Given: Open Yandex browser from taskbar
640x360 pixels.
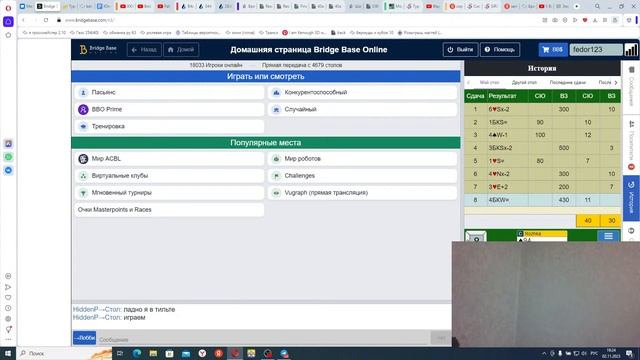Looking at the screenshot, I should (x=202, y=353).
